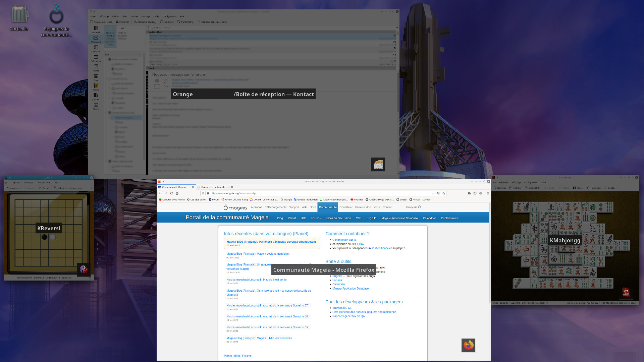Select the KMahjongg window label
644x362 pixels.
point(565,240)
